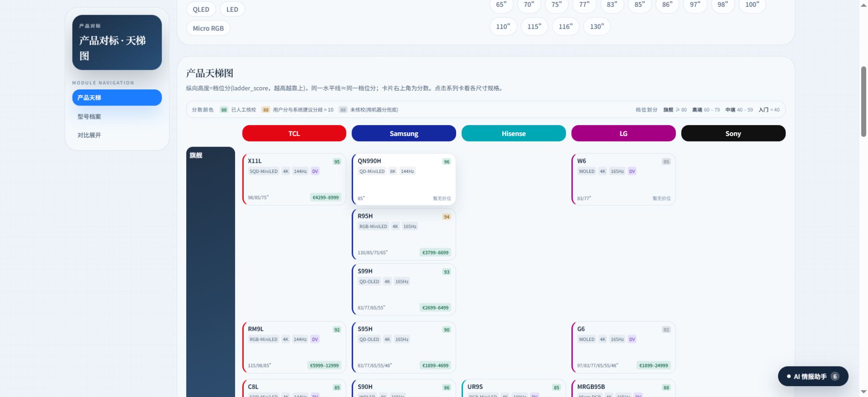Viewport: 868px width, 397px height.
Task: Click the 96 score badge on QN990H
Action: click(447, 162)
